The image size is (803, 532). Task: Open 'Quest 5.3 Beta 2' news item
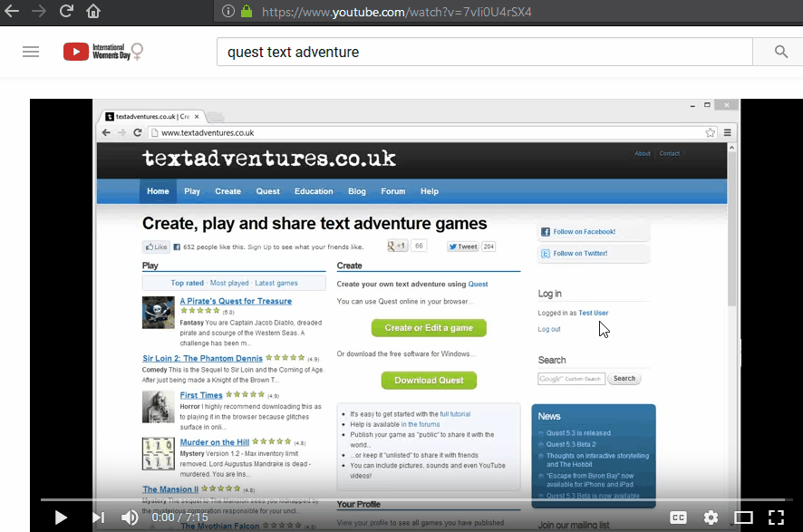click(571, 444)
